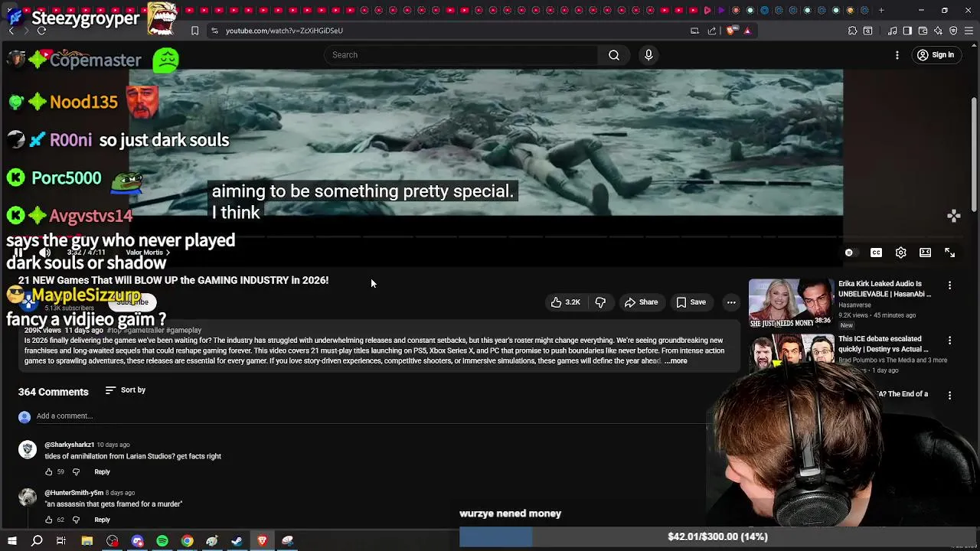
Task: Click the share page icon in address bar
Action: [712, 31]
